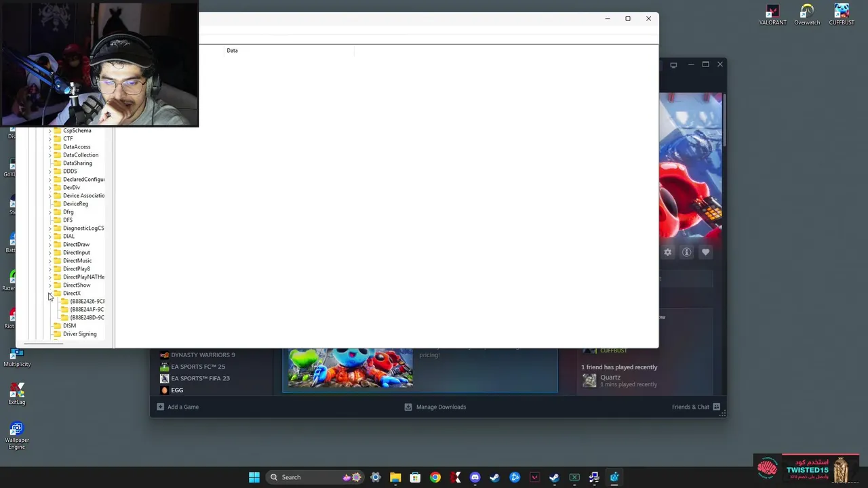Open Steam game settings gear icon

coord(668,252)
